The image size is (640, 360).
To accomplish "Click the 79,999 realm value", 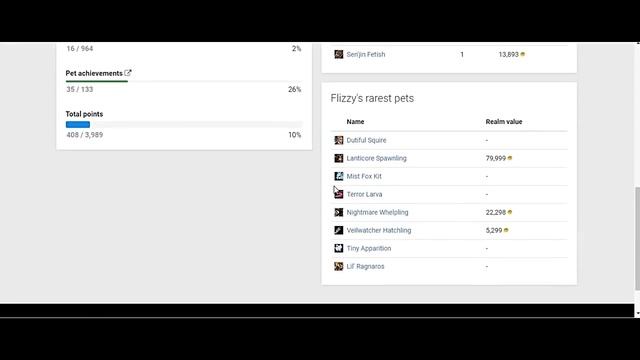I will click(496, 158).
